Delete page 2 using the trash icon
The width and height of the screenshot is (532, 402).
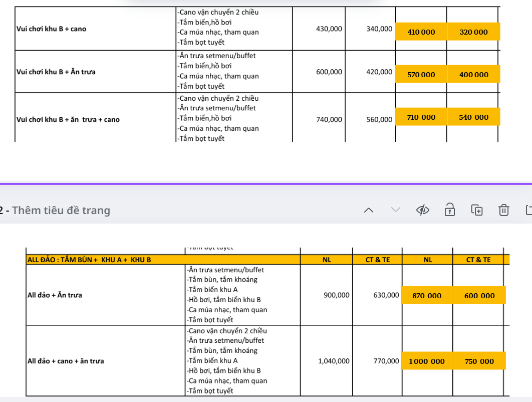(x=504, y=210)
